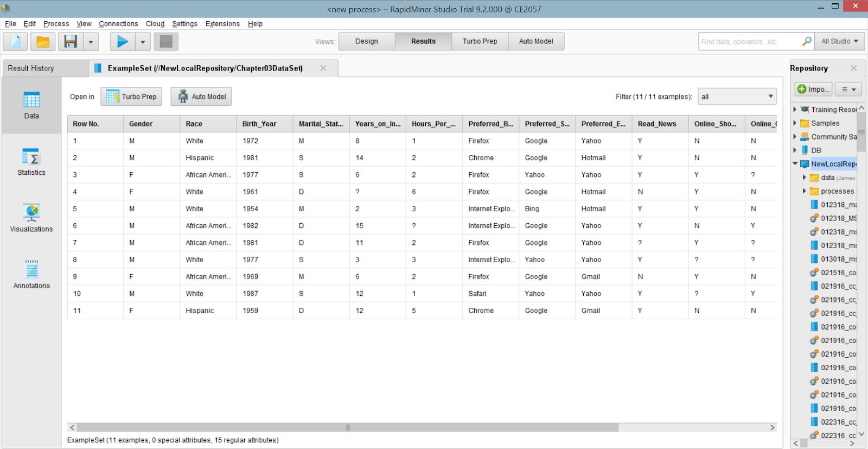Click the table scrollbar left arrow

pos(72,427)
